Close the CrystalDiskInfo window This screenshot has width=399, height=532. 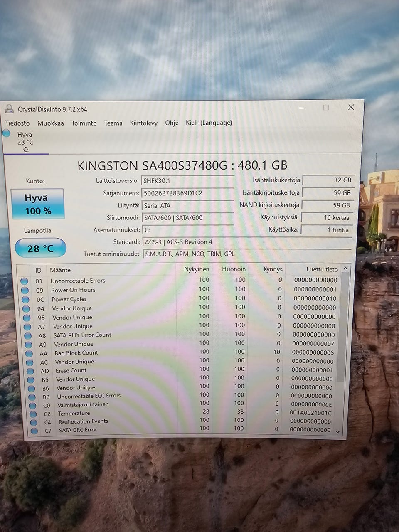(x=351, y=107)
